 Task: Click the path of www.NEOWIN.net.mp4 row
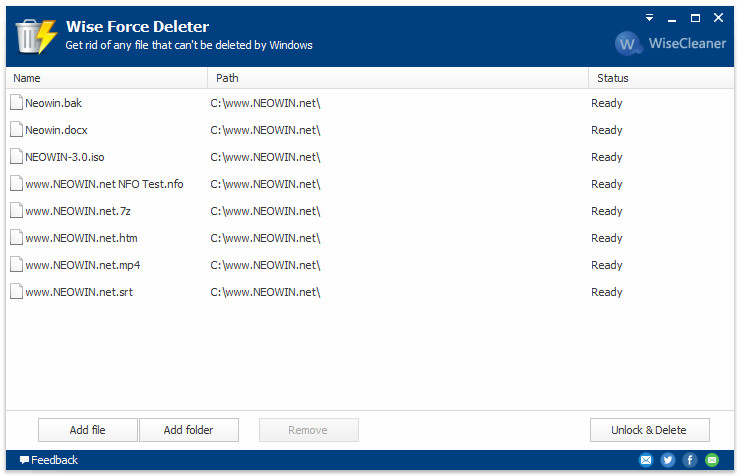coord(265,265)
